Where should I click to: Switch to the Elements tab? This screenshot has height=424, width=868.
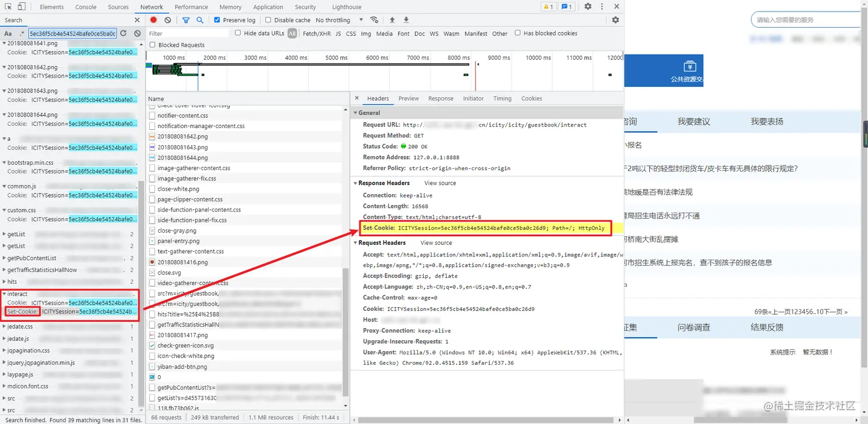pos(52,7)
